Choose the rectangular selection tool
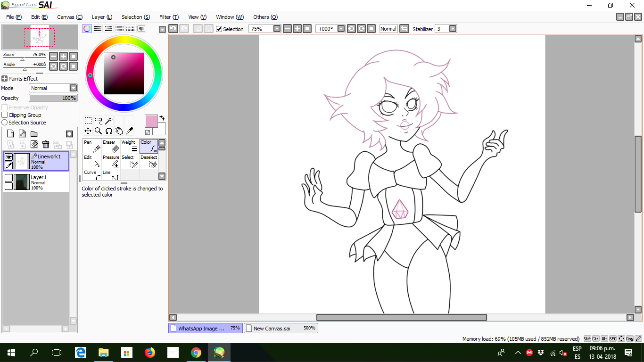This screenshot has width=644, height=362. click(88, 121)
